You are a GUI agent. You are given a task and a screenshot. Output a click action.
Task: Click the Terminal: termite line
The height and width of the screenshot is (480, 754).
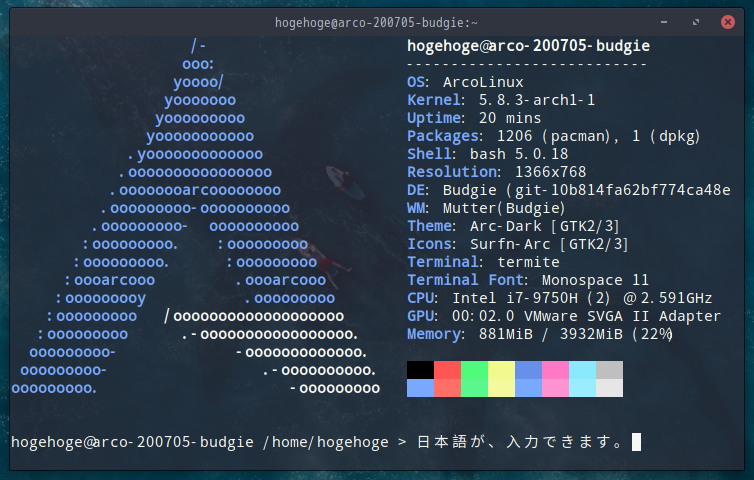[x=483, y=262]
